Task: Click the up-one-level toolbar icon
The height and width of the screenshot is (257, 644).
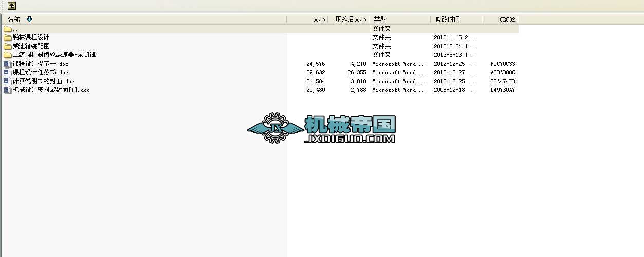Action: (11, 6)
